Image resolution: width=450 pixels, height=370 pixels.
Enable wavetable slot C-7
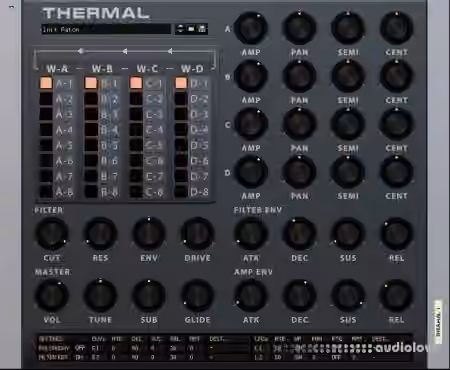(136, 176)
